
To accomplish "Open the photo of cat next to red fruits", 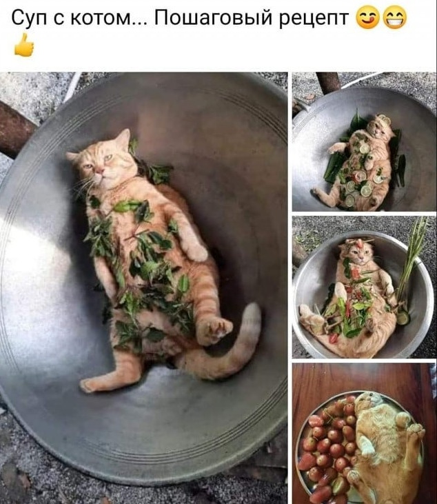I will coord(364,433).
